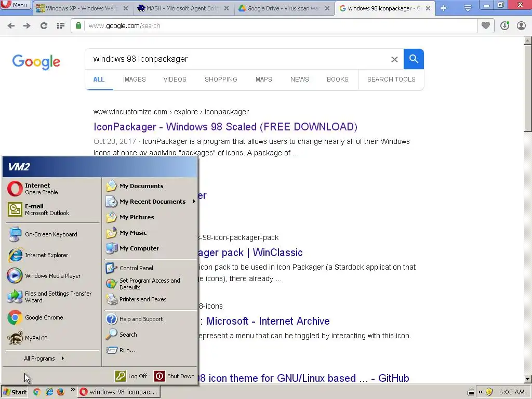
Task: Launch E-mail Microsoft Outlook
Action: coord(52,209)
